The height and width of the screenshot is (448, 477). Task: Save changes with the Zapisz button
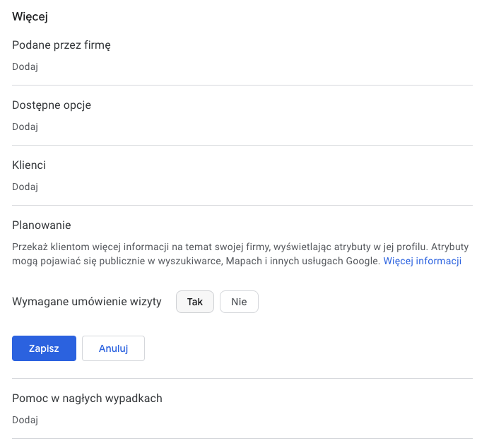click(44, 348)
